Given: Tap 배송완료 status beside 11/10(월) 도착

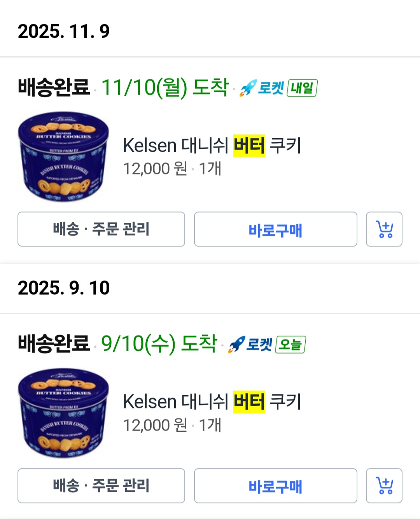Looking at the screenshot, I should click(54, 87).
